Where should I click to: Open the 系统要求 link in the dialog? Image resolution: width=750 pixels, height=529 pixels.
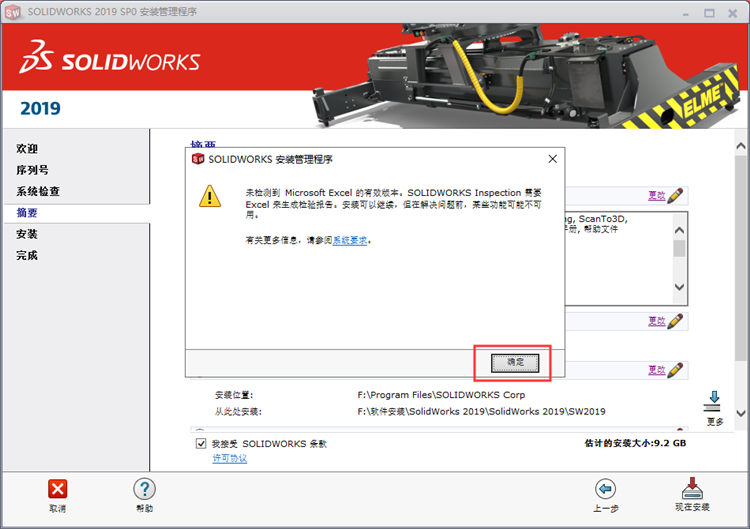pos(350,240)
